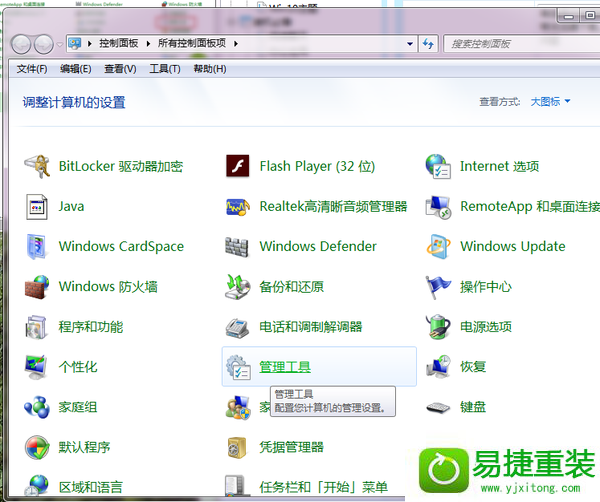Open the 默认程序 link

click(x=84, y=447)
